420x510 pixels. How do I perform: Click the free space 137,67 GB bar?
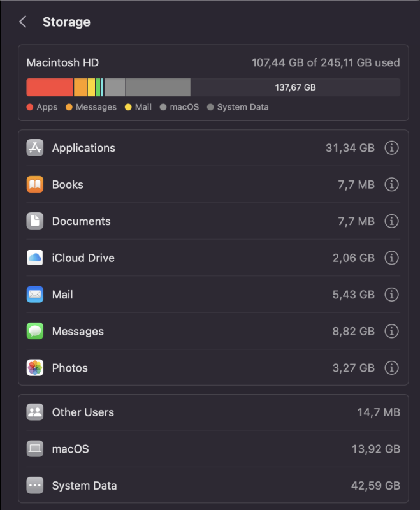click(x=296, y=87)
